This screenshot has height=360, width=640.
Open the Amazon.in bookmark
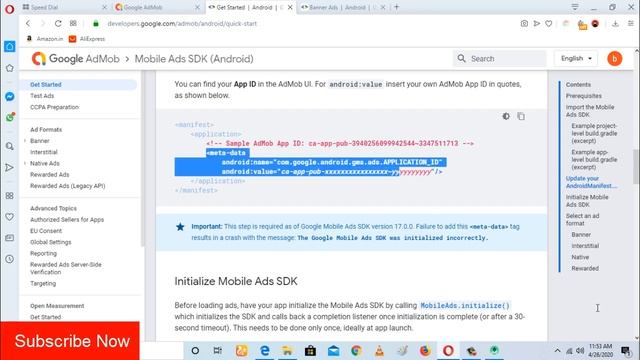point(45,39)
